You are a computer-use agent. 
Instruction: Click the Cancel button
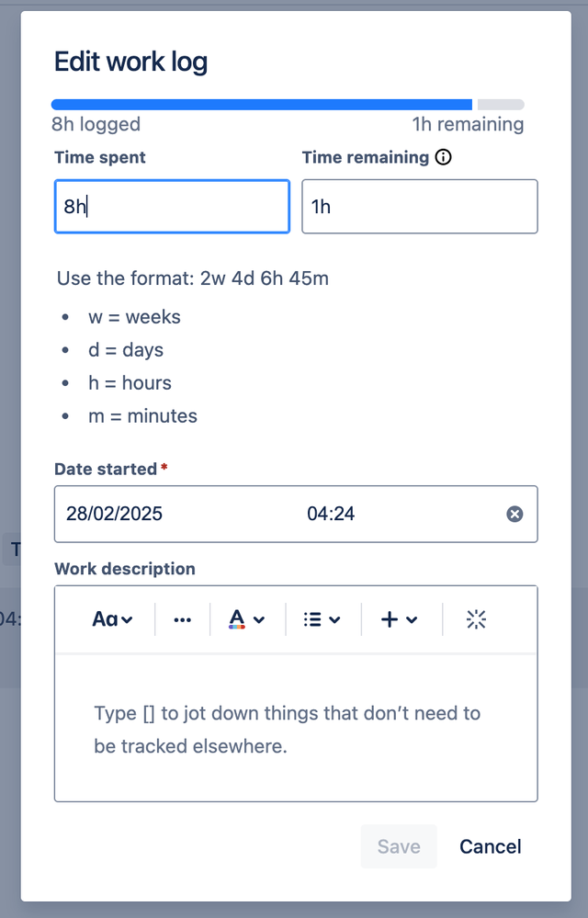[x=490, y=846]
